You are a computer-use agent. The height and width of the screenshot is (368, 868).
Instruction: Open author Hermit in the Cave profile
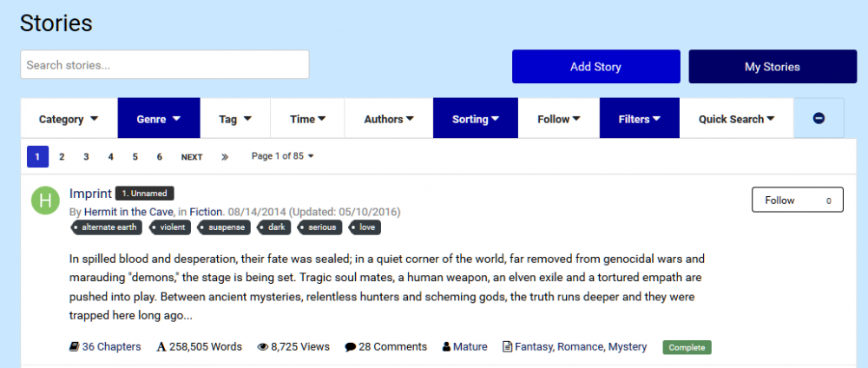(128, 212)
